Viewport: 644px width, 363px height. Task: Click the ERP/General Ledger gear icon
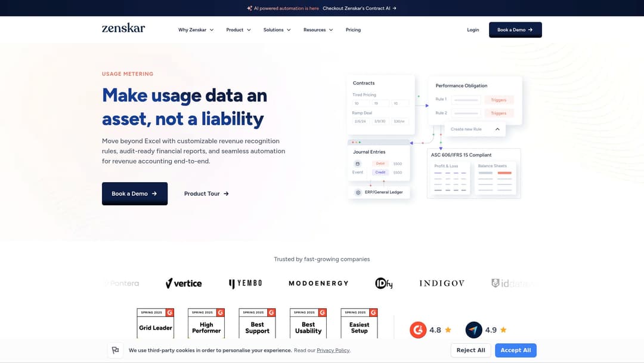coord(358,192)
